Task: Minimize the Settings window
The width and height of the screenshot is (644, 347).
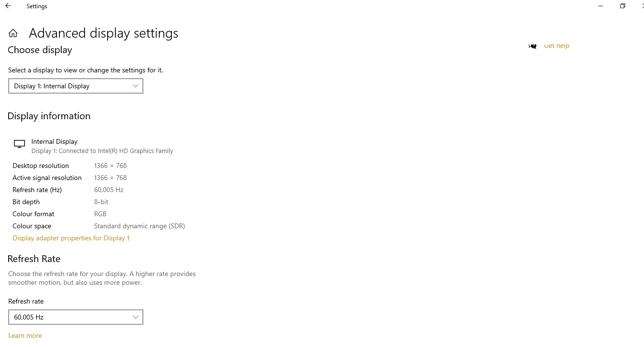Action: pyautogui.click(x=601, y=6)
